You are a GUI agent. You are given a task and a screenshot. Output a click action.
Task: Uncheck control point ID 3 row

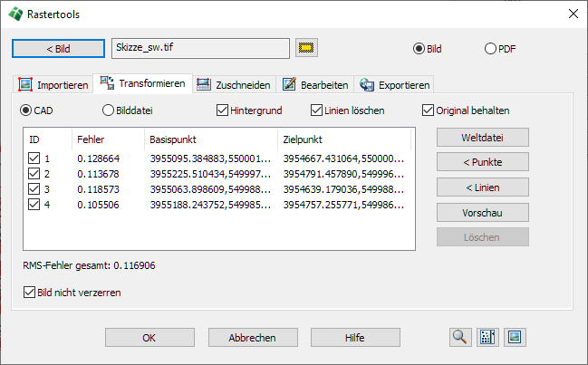(x=34, y=188)
